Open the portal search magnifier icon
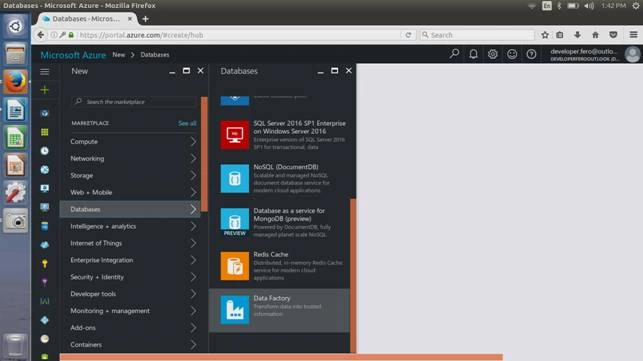 point(454,54)
